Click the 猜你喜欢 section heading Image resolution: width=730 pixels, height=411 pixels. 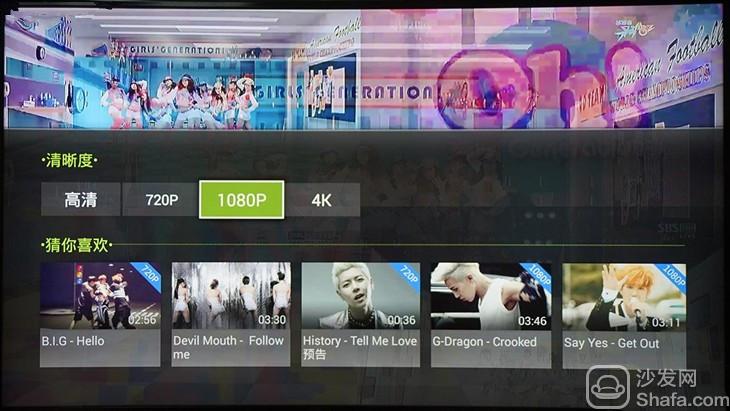point(76,245)
